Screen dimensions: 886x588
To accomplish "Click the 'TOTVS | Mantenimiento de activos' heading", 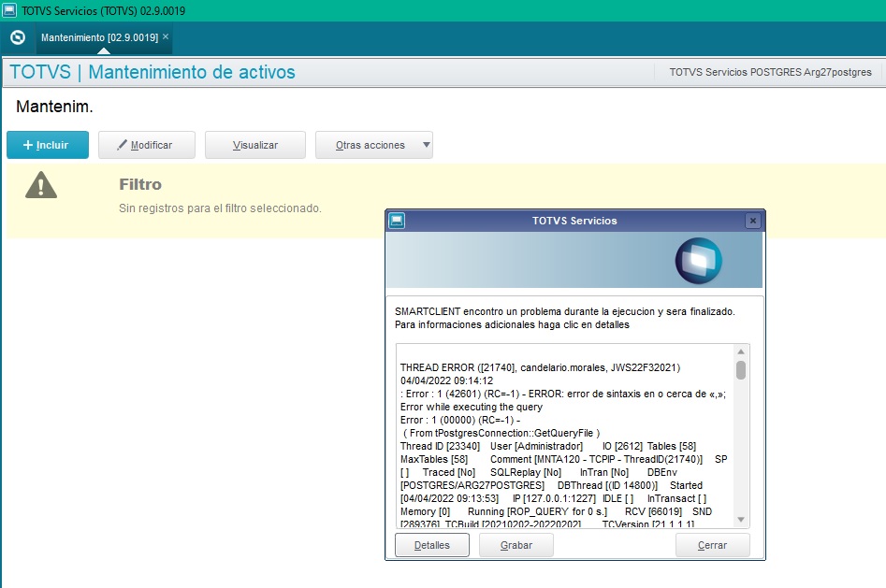I will (153, 72).
